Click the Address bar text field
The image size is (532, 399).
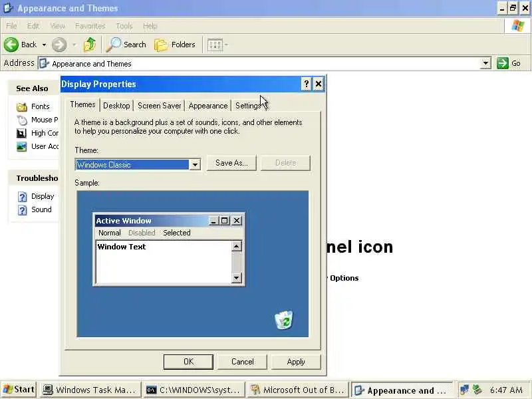pos(259,63)
